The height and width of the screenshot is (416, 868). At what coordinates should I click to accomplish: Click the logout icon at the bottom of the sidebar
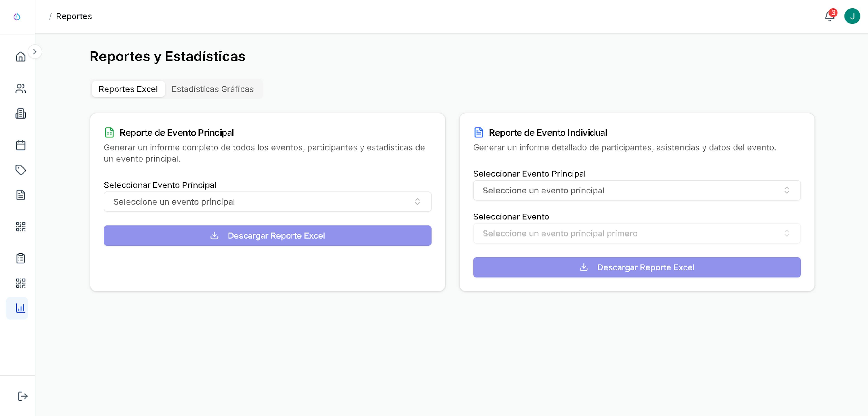tap(22, 396)
